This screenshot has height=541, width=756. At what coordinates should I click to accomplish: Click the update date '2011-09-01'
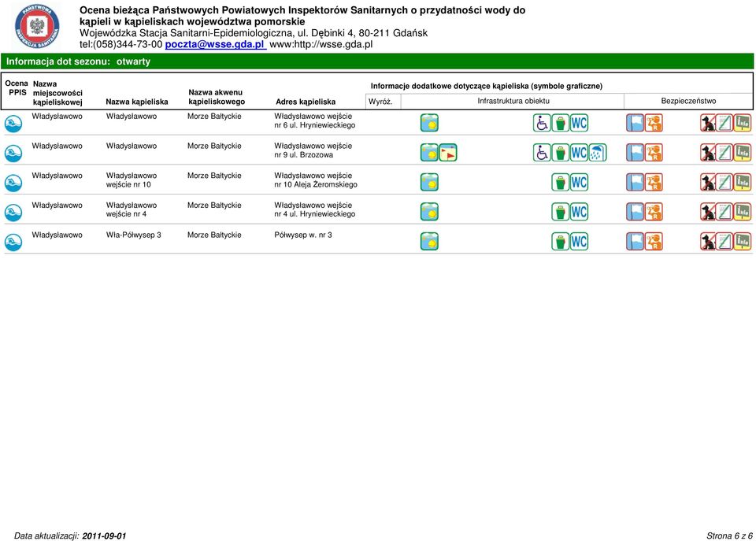tap(104, 535)
